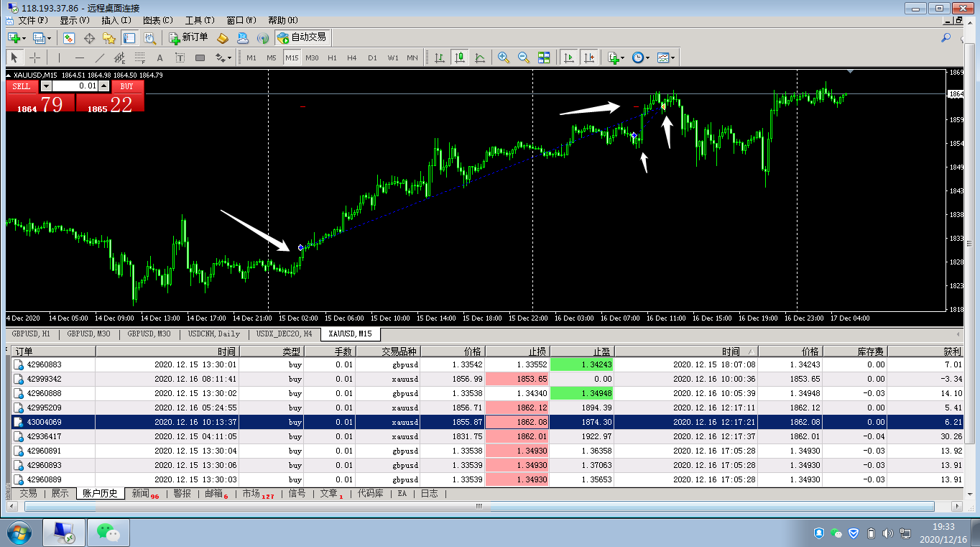Screen dimensions: 980x547
Task: Open the Windows Start button
Action: [x=19, y=533]
